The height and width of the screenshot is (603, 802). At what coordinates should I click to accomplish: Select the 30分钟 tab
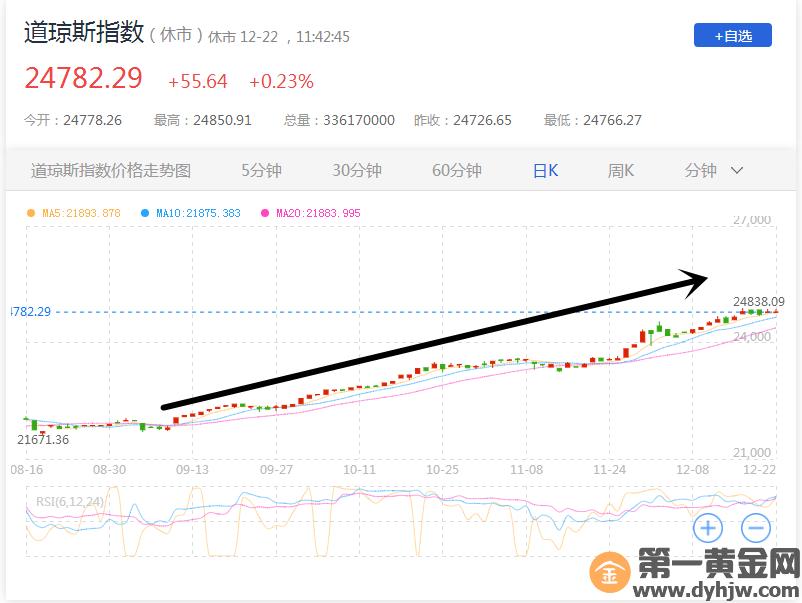pos(357,171)
